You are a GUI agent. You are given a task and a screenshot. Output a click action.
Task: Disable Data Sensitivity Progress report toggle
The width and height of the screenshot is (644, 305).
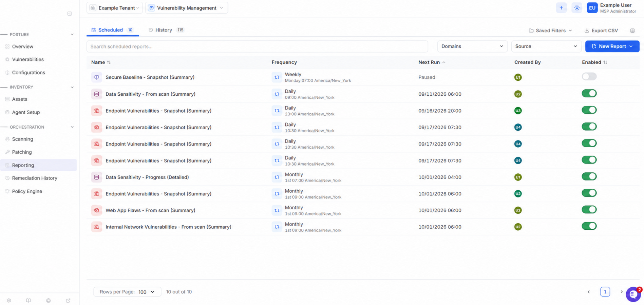click(589, 176)
